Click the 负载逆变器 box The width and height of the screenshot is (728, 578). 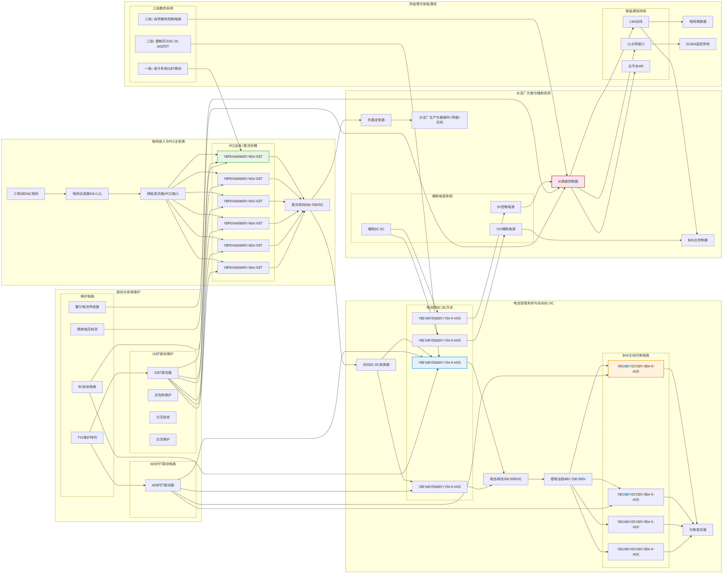coord(376,120)
